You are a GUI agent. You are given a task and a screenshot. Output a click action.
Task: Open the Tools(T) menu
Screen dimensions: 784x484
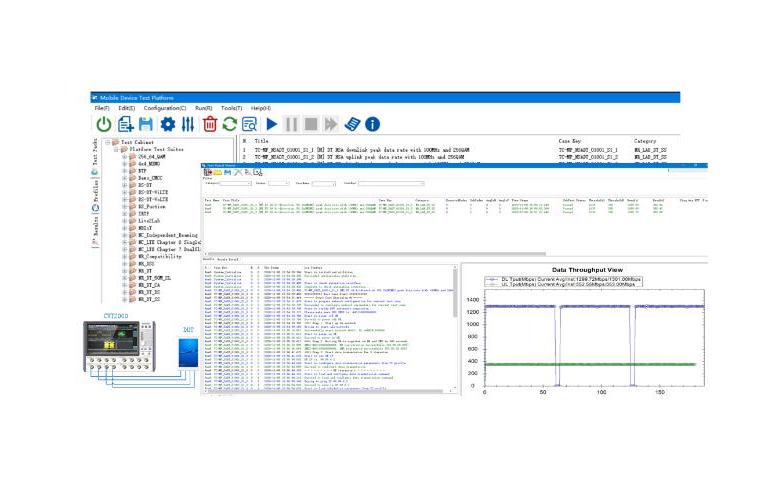point(231,107)
